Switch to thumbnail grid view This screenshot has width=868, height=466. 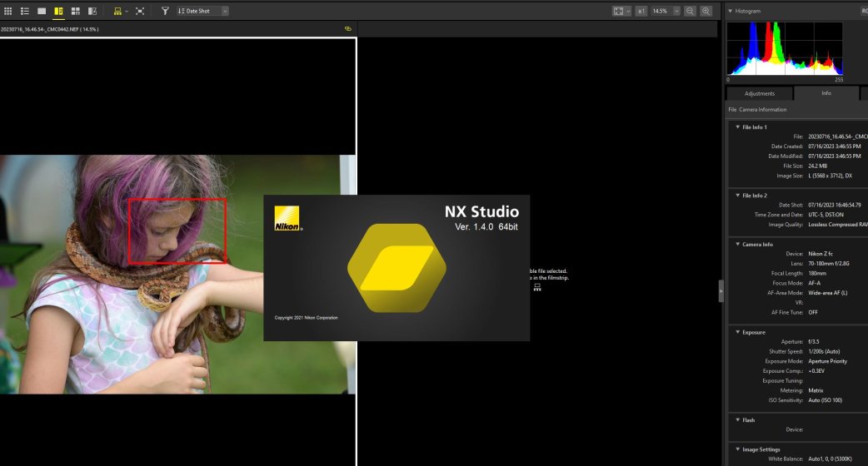click(7, 11)
